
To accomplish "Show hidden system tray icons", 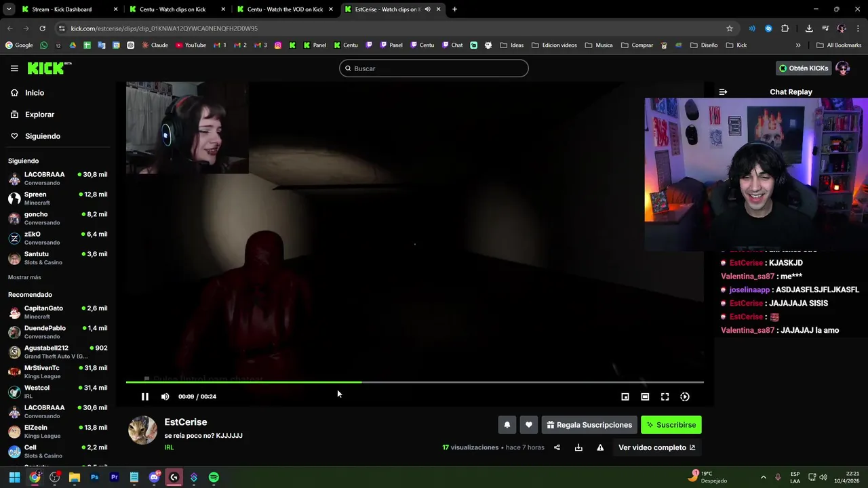I will [763, 477].
